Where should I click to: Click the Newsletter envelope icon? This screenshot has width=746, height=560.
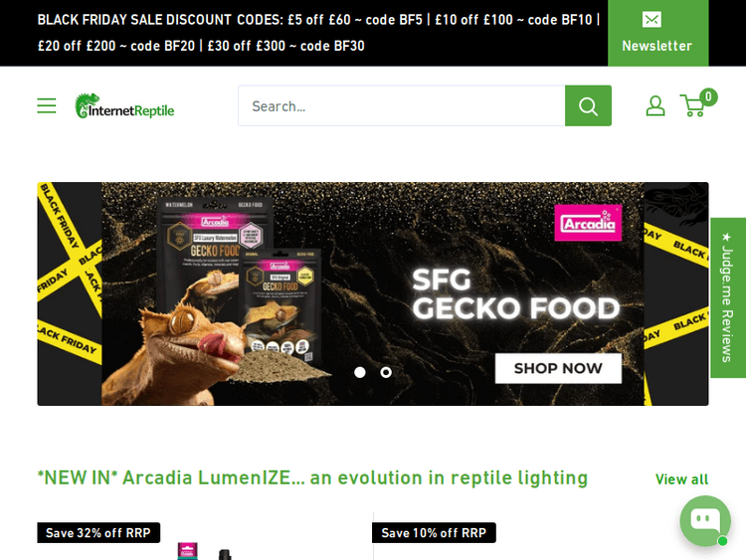coord(652,20)
